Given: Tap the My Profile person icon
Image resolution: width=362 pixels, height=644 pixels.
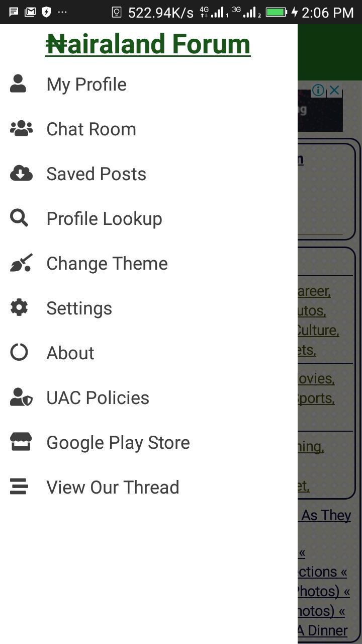Looking at the screenshot, I should coord(18,84).
